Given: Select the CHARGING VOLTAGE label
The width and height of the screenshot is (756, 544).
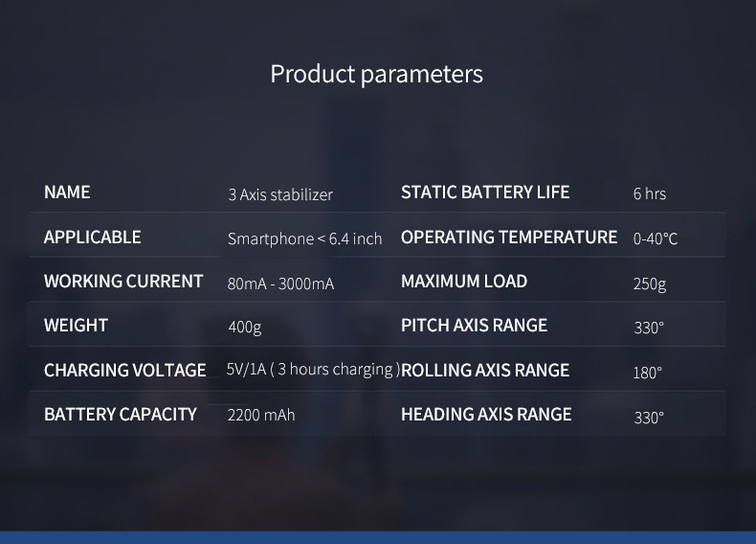Looking at the screenshot, I should coord(124,371).
